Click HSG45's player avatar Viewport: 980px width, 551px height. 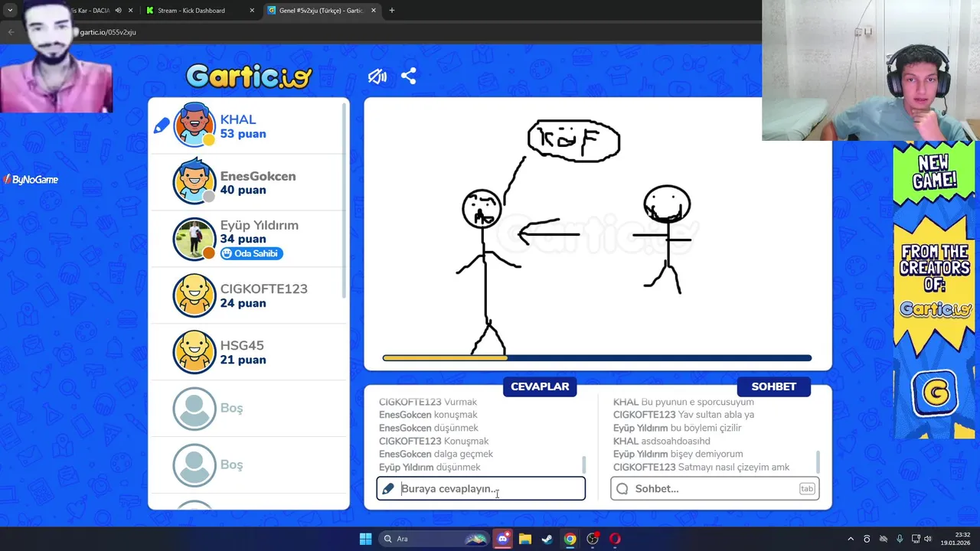click(x=194, y=352)
